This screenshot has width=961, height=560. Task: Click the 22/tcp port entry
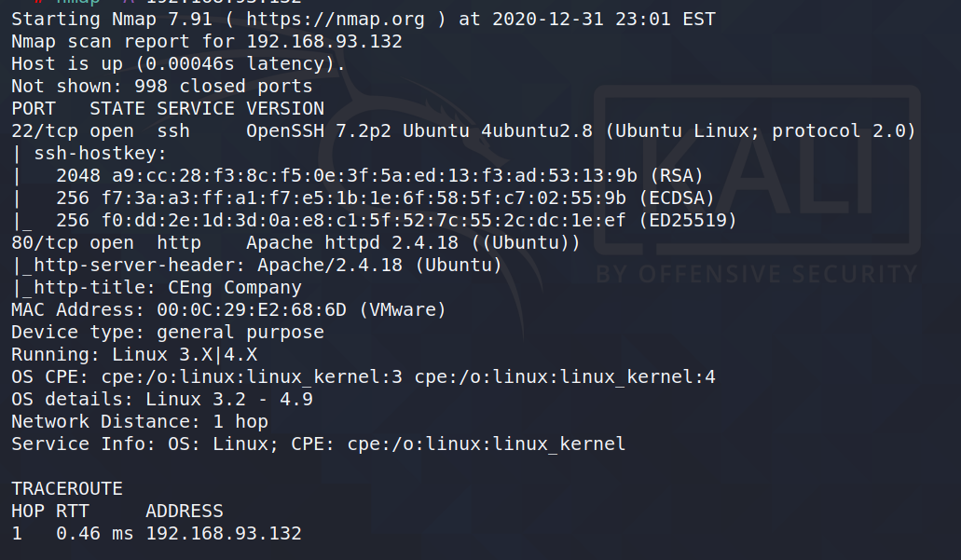pos(45,130)
